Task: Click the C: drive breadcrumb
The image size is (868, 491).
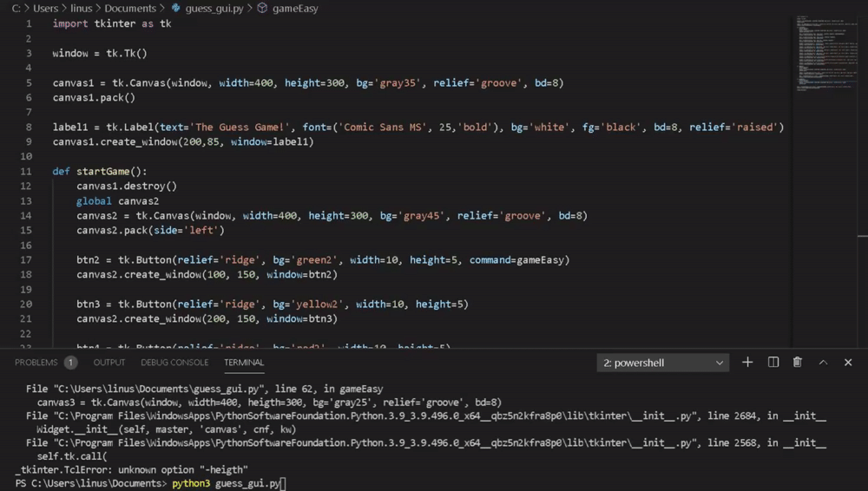Action: (x=16, y=9)
